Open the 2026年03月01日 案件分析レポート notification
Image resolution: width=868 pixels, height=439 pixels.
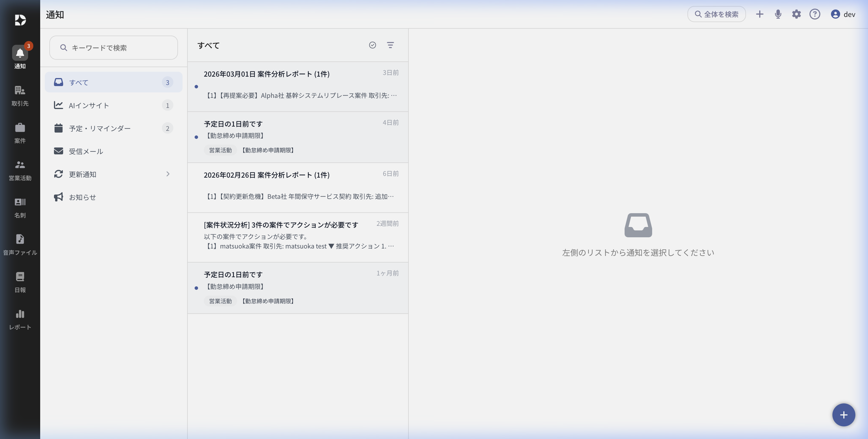tap(298, 86)
